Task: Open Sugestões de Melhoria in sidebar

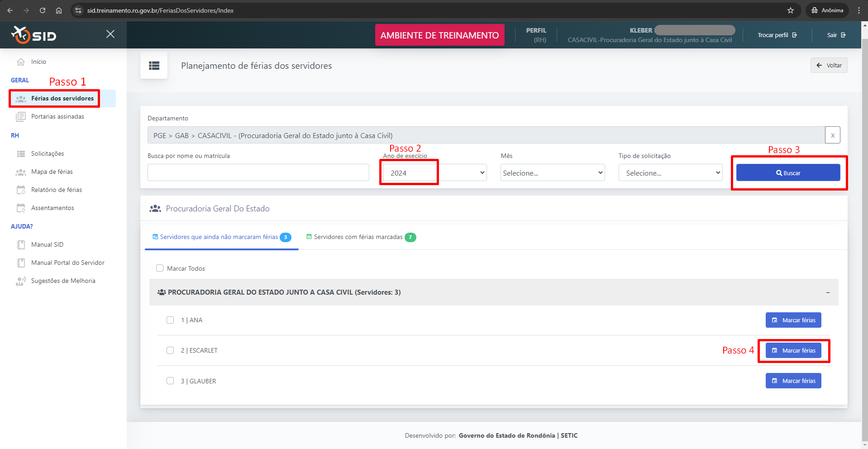Action: click(63, 281)
